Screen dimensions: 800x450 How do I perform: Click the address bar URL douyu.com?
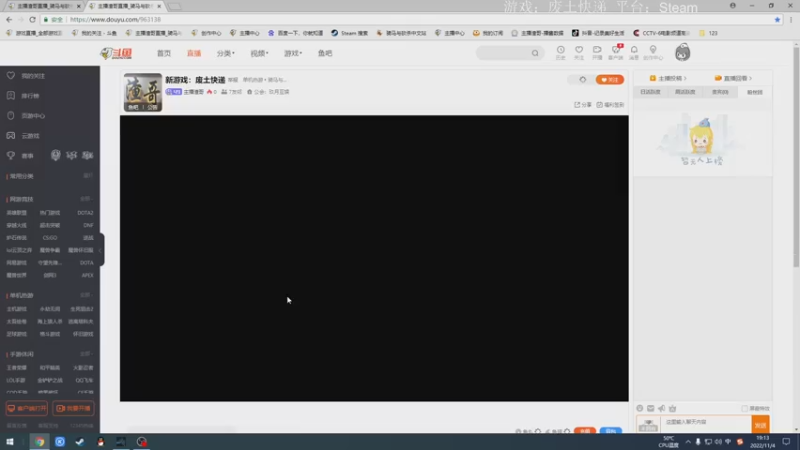[115, 19]
